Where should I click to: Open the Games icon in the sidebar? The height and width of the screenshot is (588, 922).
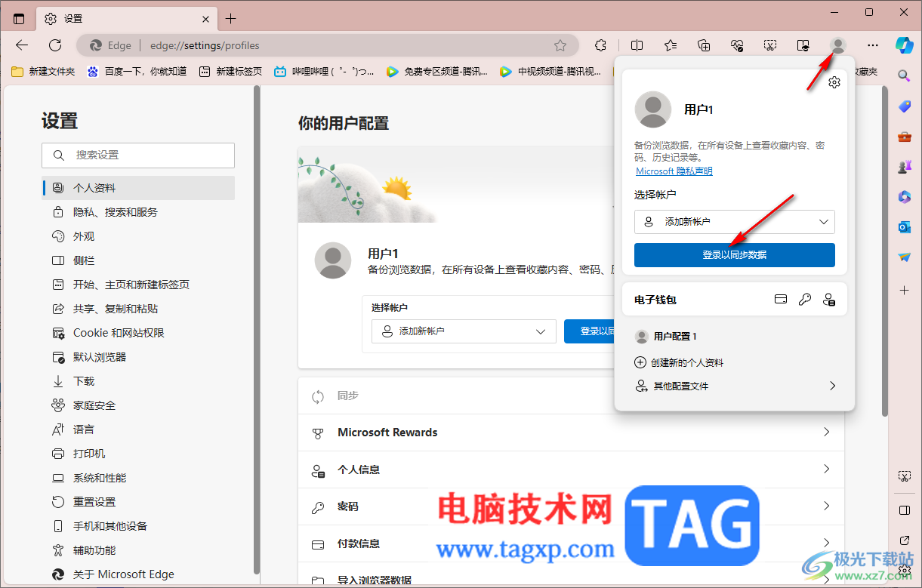904,167
